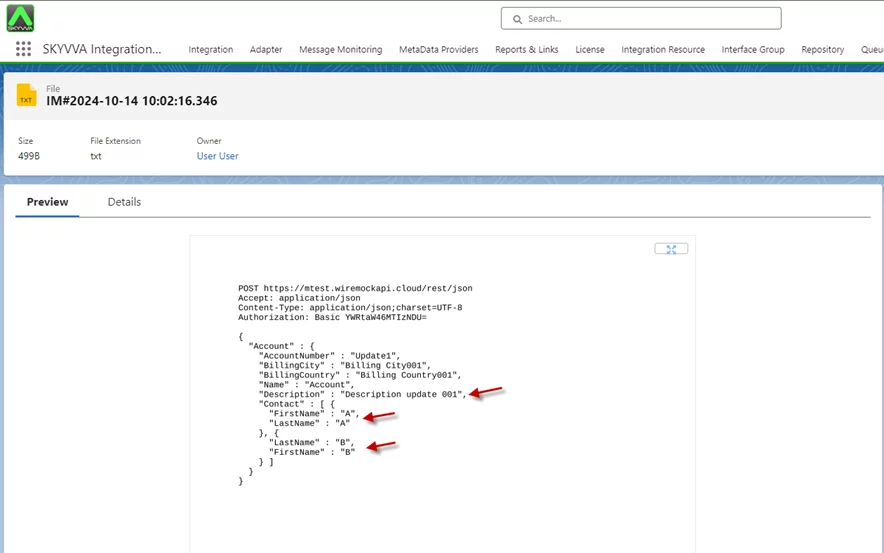
Task: Select the Preview tab
Action: pyautogui.click(x=47, y=202)
